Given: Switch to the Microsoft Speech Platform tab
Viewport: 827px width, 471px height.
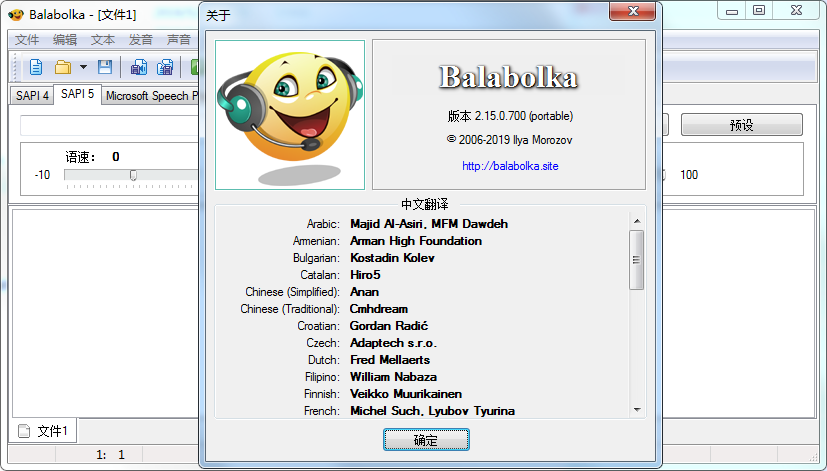Looking at the screenshot, I should [x=150, y=95].
